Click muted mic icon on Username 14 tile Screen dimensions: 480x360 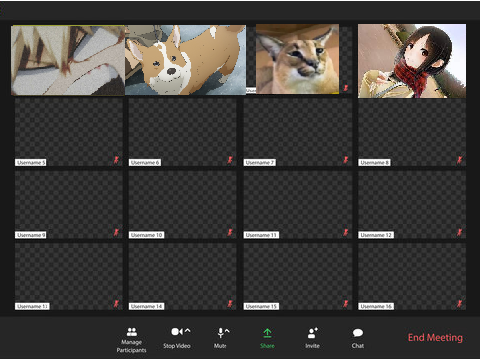tap(230, 304)
